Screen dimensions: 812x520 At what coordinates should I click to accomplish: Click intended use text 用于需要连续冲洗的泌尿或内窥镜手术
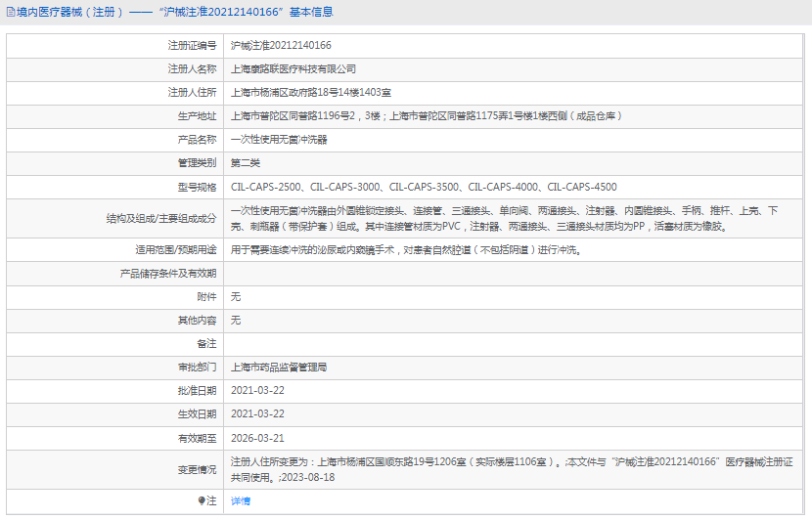coord(407,250)
